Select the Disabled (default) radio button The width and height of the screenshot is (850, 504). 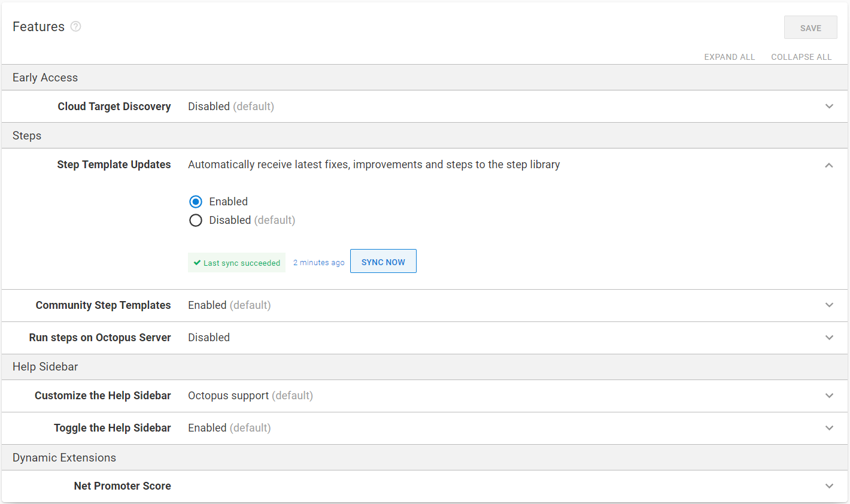(x=196, y=220)
